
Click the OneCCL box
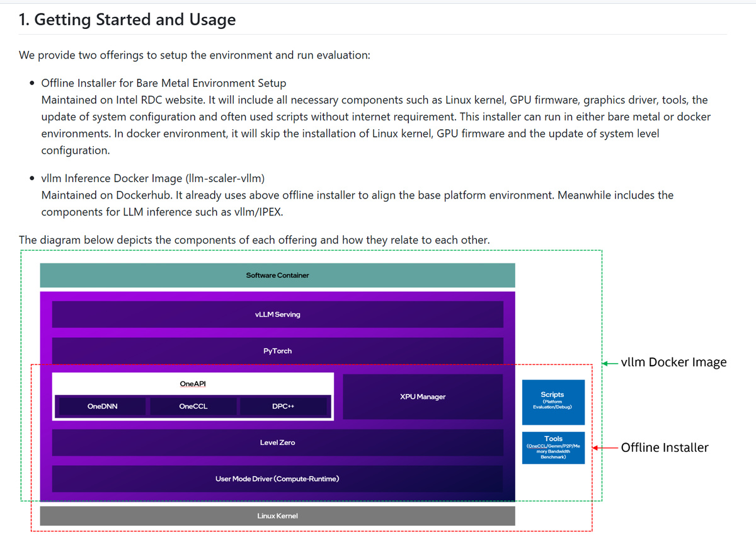pyautogui.click(x=193, y=407)
